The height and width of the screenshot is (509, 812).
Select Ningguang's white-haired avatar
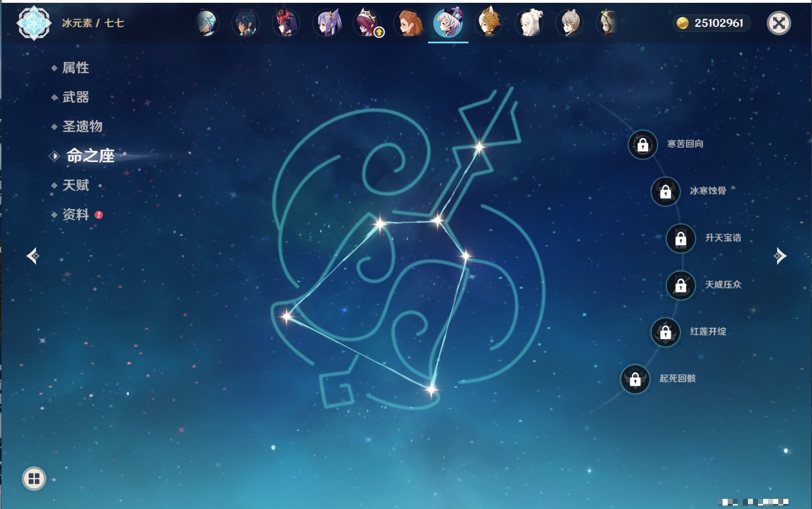click(x=529, y=23)
